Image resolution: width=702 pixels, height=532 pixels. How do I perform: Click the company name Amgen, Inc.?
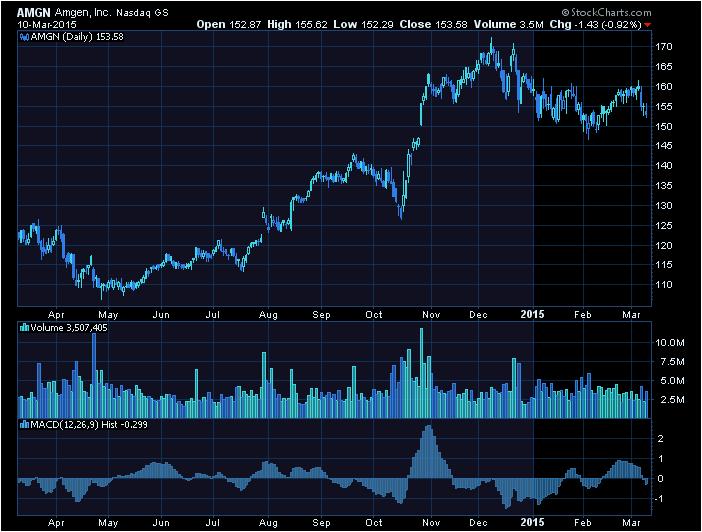point(83,13)
